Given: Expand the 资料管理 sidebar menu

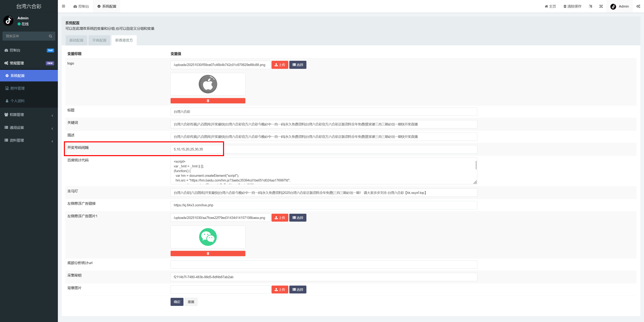Looking at the screenshot, I should click(29, 140).
